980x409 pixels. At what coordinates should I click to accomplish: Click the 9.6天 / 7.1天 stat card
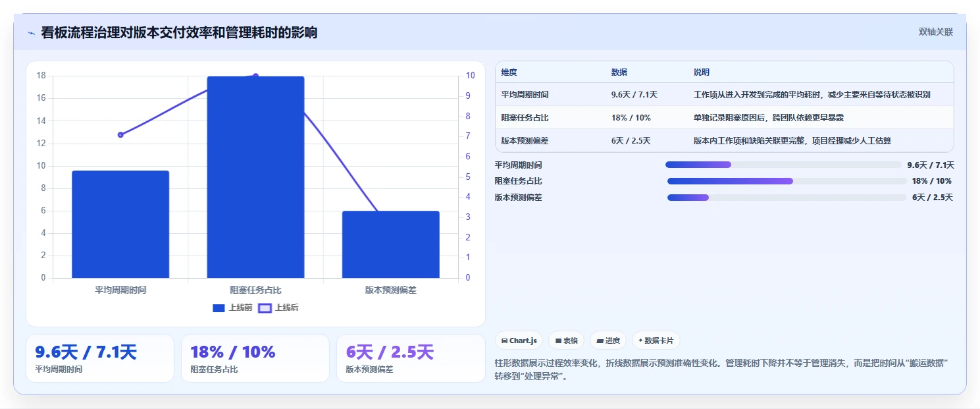coord(100,358)
